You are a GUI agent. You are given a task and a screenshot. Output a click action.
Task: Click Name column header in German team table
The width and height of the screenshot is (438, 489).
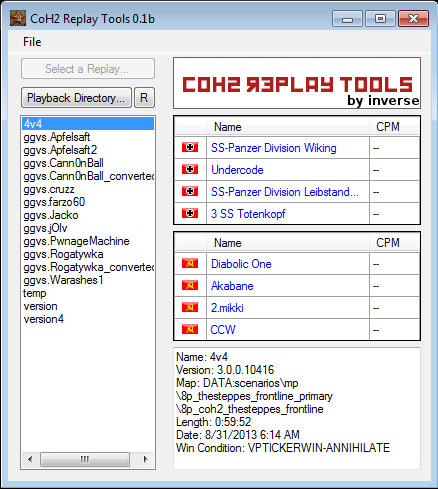tap(288, 127)
